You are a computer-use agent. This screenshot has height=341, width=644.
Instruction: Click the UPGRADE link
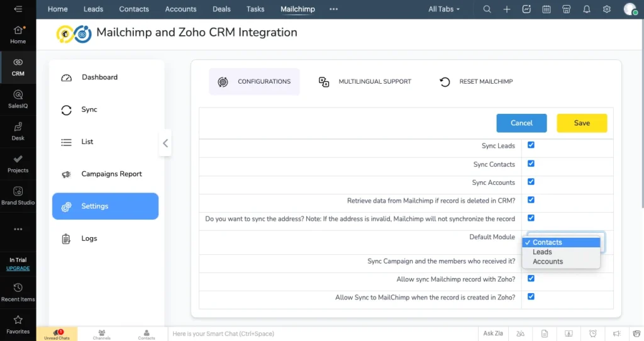point(18,268)
